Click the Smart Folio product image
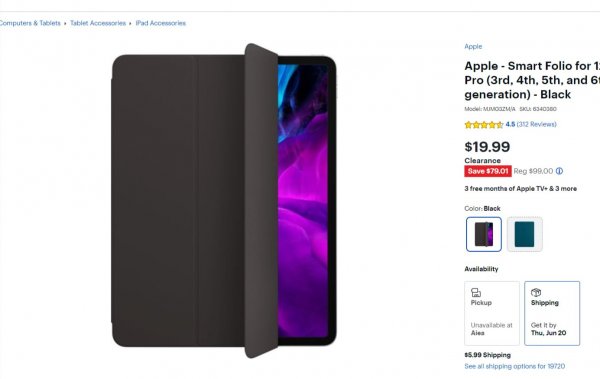 tap(224, 201)
